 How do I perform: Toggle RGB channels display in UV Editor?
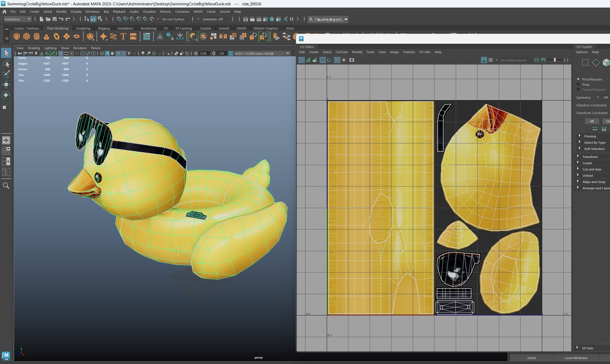click(x=536, y=60)
